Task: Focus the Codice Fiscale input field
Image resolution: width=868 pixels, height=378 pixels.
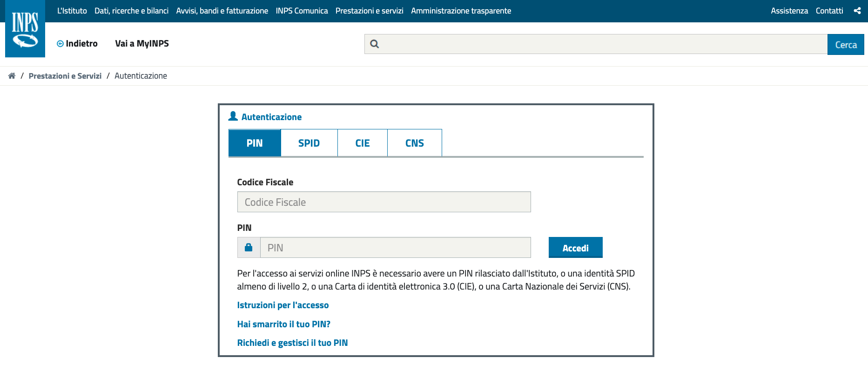Action: [x=384, y=202]
